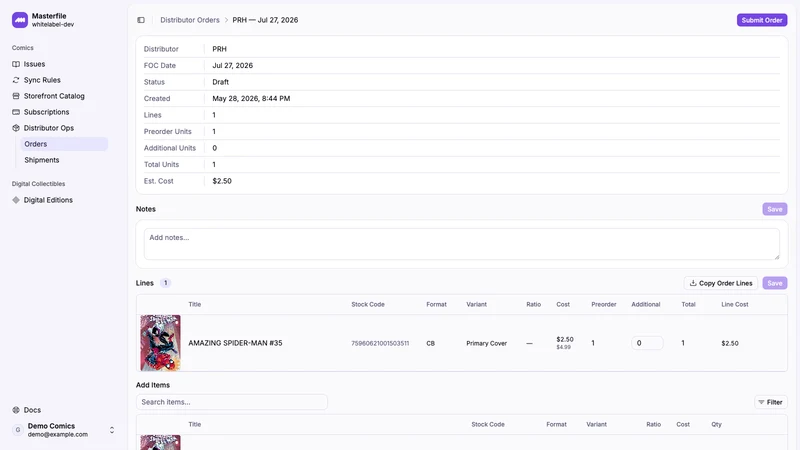This screenshot has width=800, height=450.
Task: Click the Add Items list cover thumbnail
Action: click(160, 442)
